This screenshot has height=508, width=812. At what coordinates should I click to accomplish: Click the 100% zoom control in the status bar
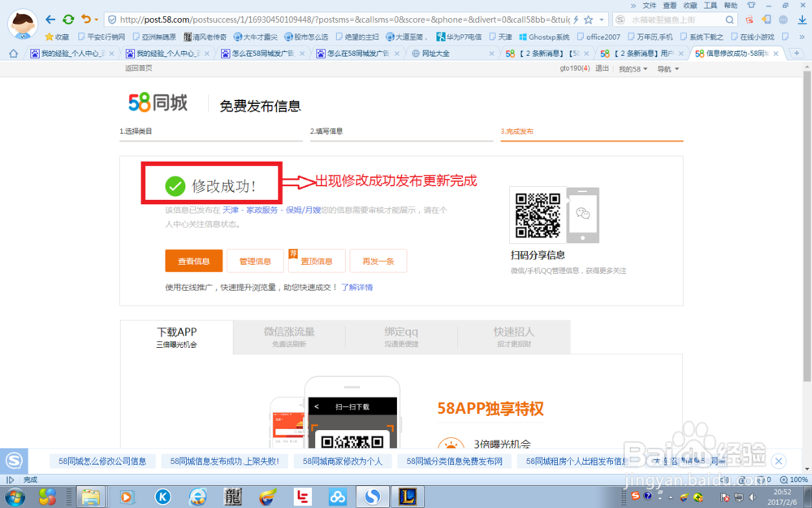pos(794,480)
